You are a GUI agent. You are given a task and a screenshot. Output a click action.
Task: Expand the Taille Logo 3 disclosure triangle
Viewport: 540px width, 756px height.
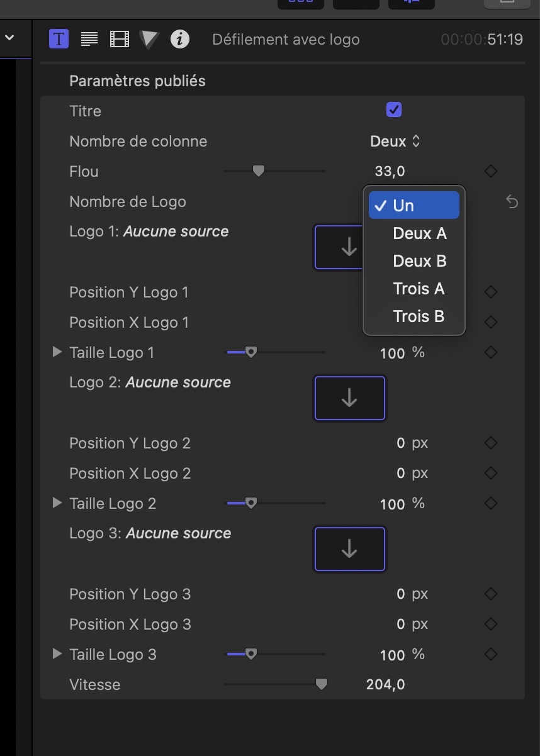tap(57, 654)
